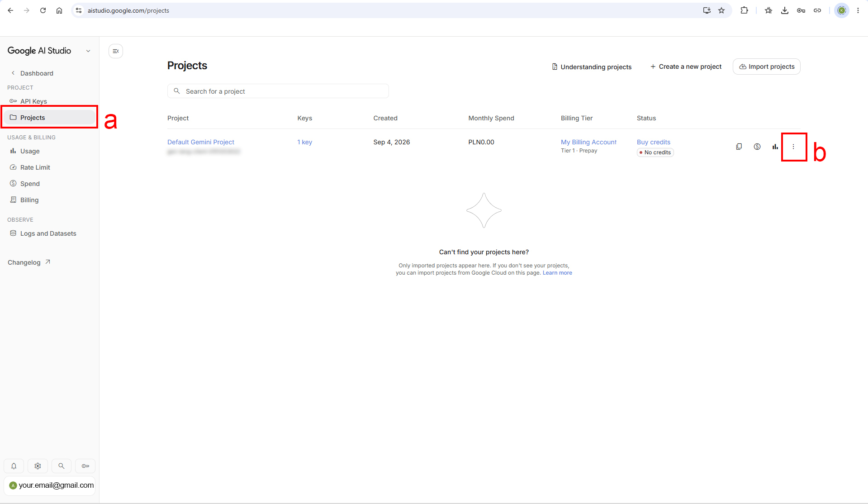Click the browser address bar URL
Viewport: 868px width, 504px height.
128,10
